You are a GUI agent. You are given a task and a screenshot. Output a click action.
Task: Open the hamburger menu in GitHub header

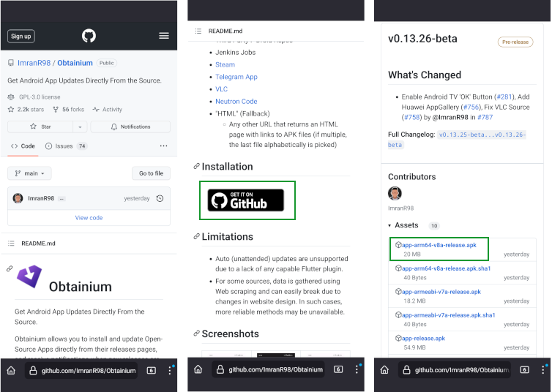(x=164, y=36)
